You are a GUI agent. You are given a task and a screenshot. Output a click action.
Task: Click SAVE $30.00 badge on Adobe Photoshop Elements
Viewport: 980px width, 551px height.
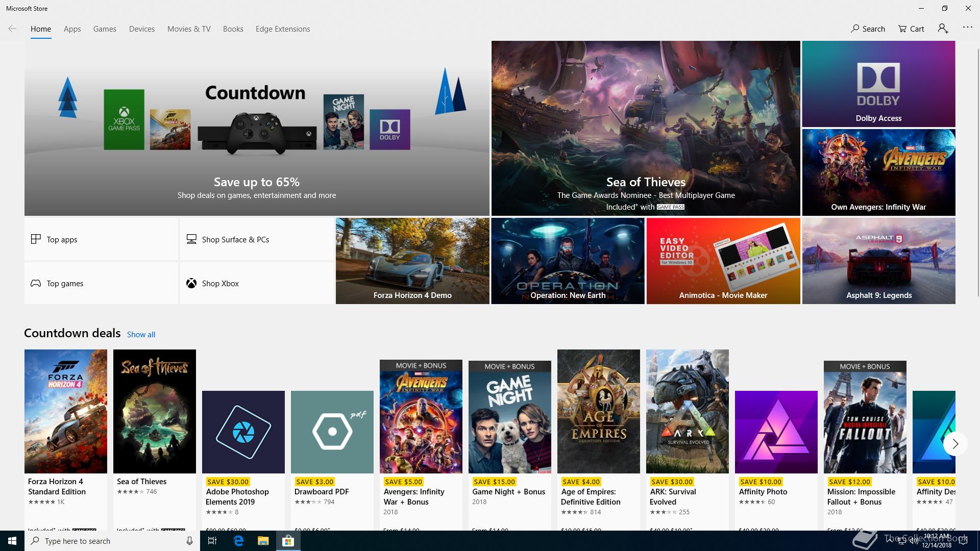point(228,482)
